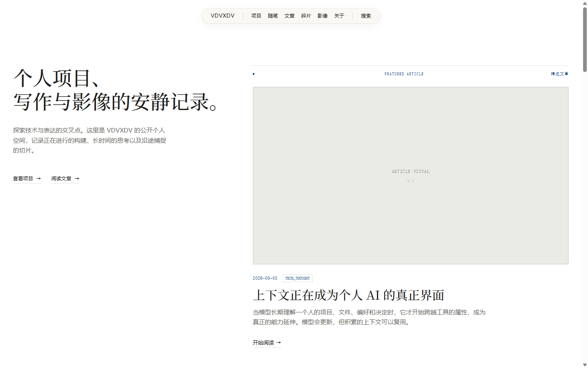Click the arrow icon after 开始阅读
588x368 pixels.
tap(278, 343)
